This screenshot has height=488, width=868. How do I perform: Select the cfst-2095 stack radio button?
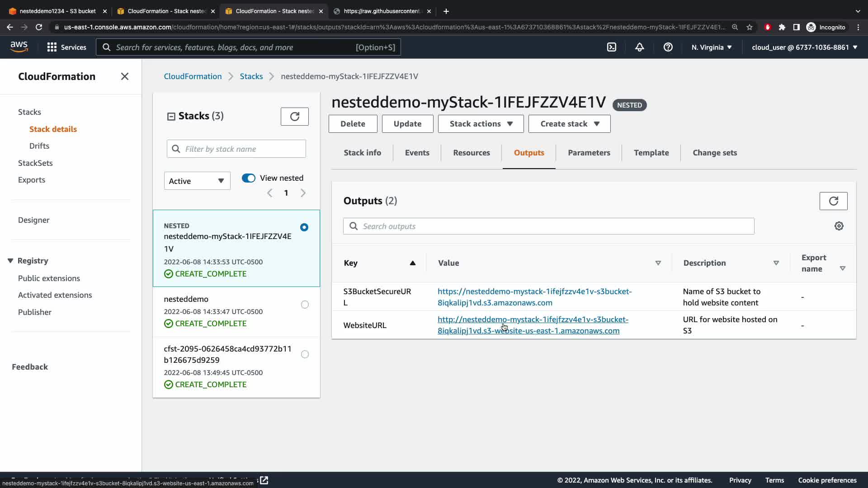click(305, 354)
